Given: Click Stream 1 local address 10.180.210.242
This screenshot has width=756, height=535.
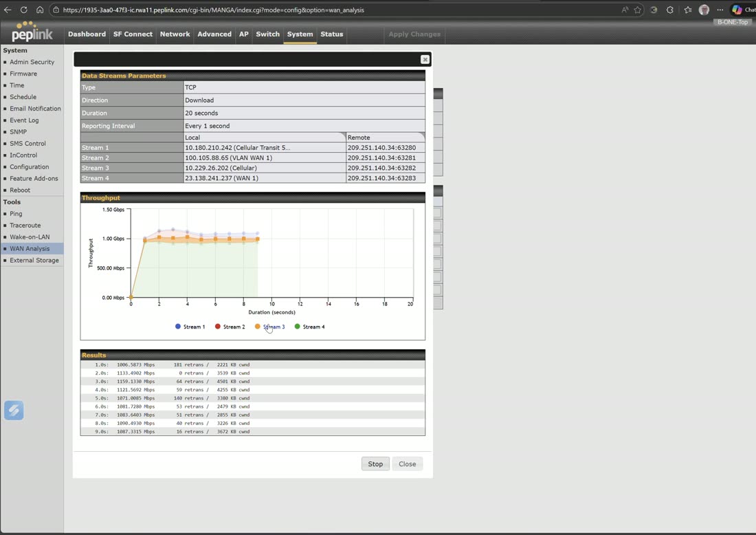Looking at the screenshot, I should [237, 148].
